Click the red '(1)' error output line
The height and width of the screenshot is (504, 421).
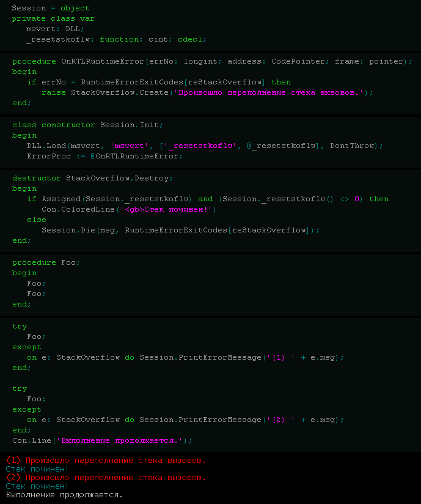(x=106, y=461)
